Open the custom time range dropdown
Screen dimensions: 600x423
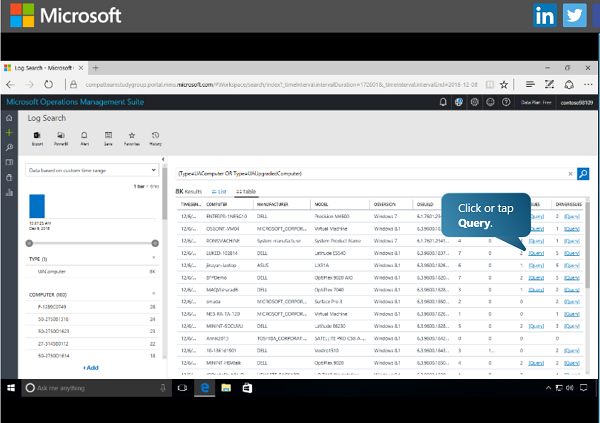(93, 171)
